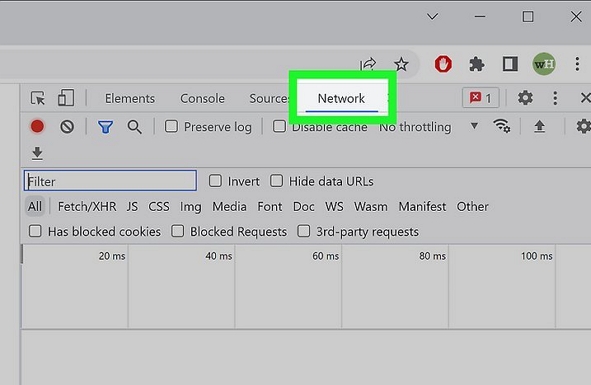The height and width of the screenshot is (385, 591).
Task: Open the error count badge showing 1
Action: (481, 98)
